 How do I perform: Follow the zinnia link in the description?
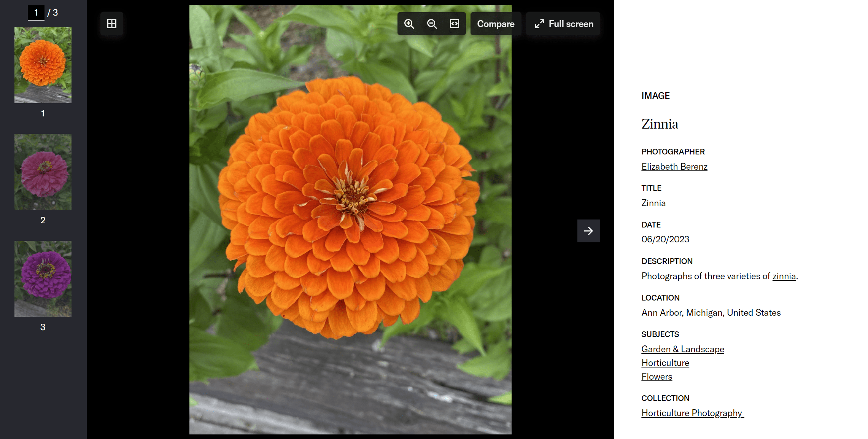point(784,276)
